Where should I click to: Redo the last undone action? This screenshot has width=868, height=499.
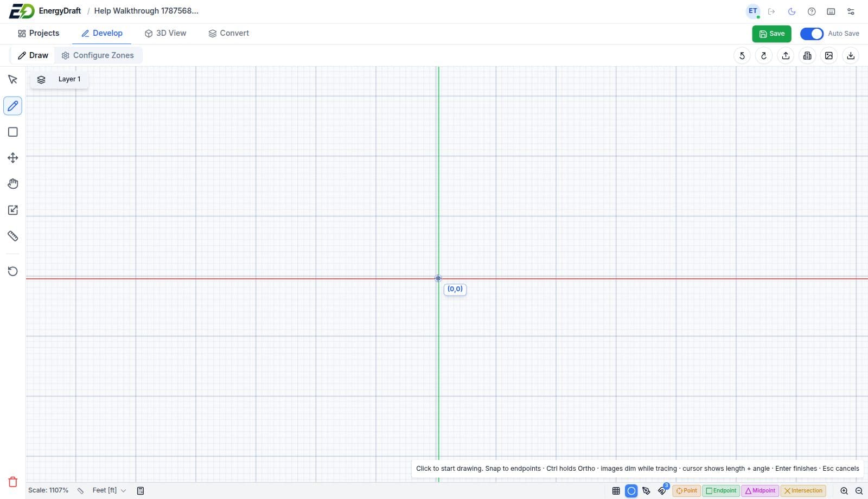click(x=764, y=55)
